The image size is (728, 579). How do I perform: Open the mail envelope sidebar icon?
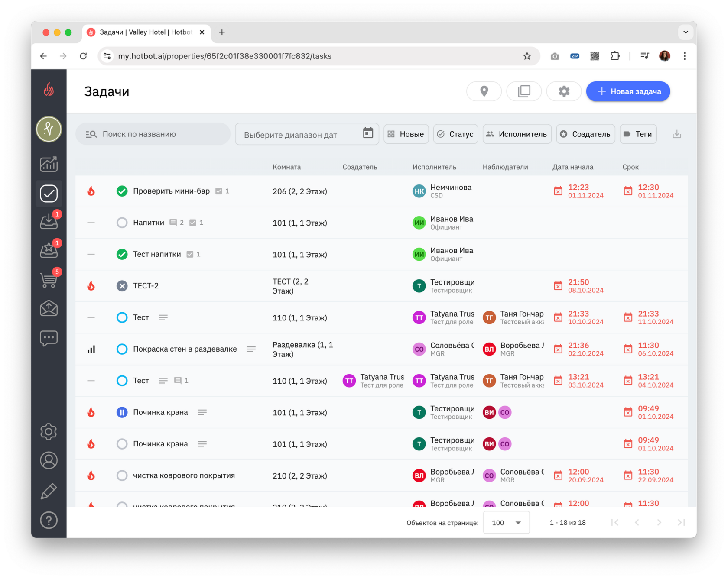pos(49,308)
